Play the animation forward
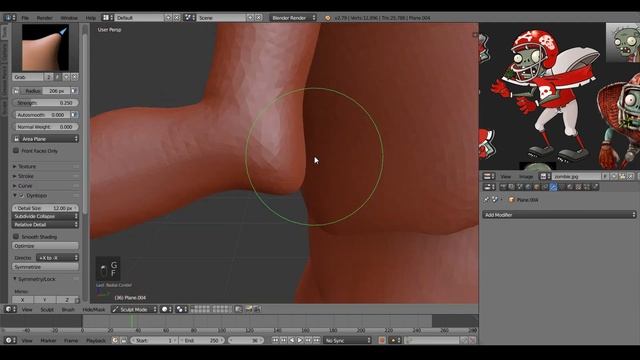 pyautogui.click(x=300, y=340)
